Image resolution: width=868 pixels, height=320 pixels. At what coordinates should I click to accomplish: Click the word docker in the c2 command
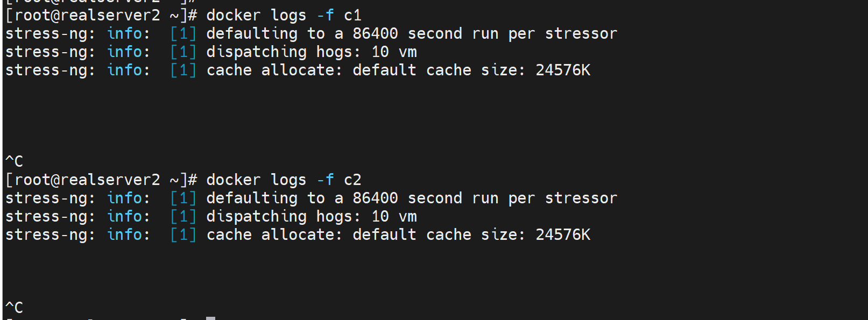click(x=233, y=180)
